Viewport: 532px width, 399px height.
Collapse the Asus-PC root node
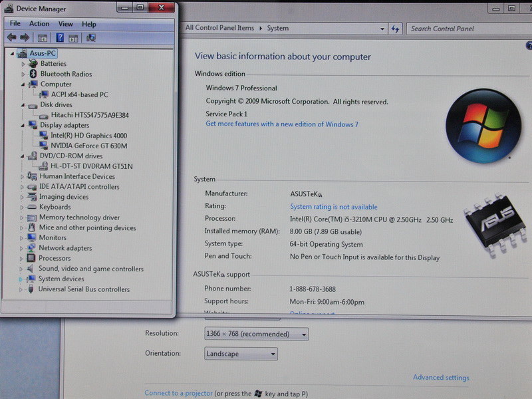point(12,53)
